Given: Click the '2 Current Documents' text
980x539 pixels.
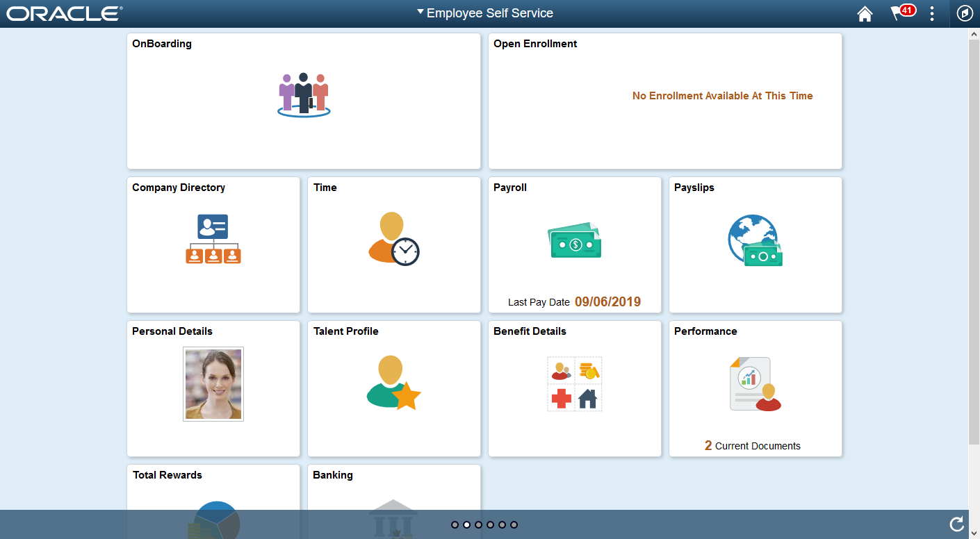Looking at the screenshot, I should coord(753,446).
